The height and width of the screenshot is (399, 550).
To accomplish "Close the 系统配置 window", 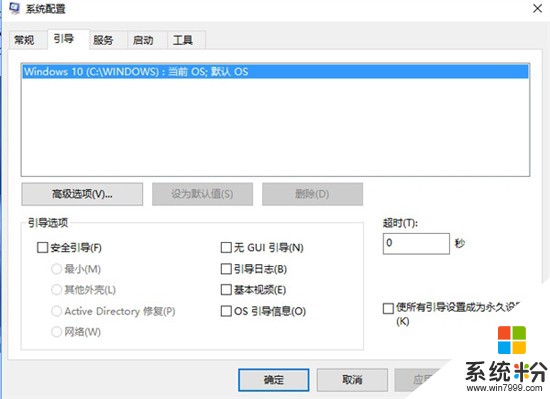I will (537, 8).
